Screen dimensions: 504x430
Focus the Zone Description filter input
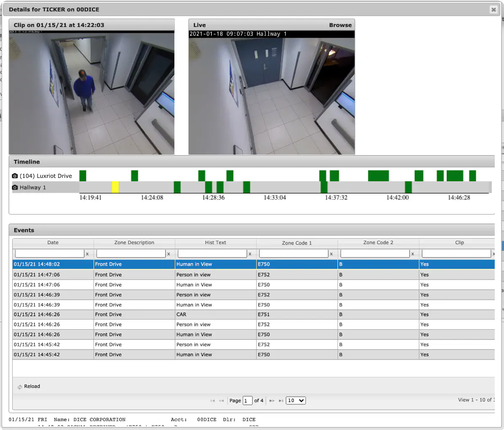point(131,254)
